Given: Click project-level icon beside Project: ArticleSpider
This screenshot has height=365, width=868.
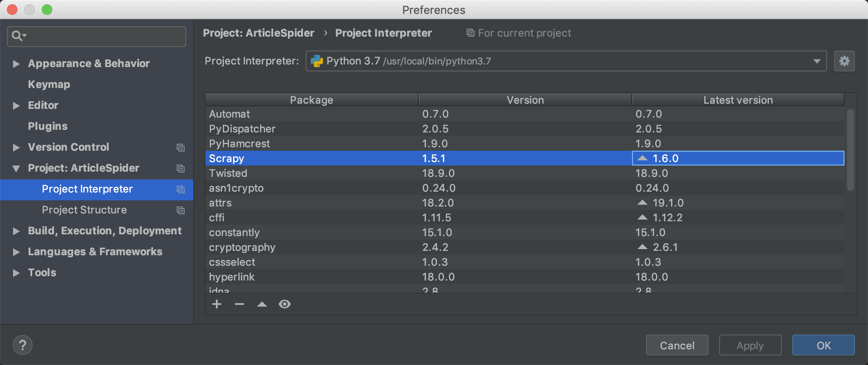Looking at the screenshot, I should (181, 169).
